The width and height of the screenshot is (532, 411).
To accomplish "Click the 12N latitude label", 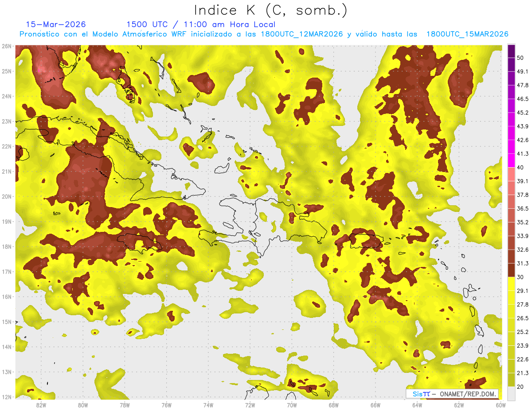I will [7, 397].
